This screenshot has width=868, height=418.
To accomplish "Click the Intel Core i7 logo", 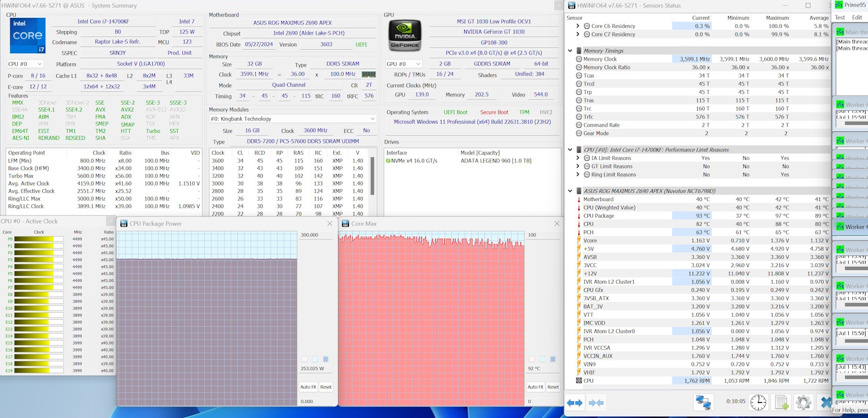I will 27,36.
